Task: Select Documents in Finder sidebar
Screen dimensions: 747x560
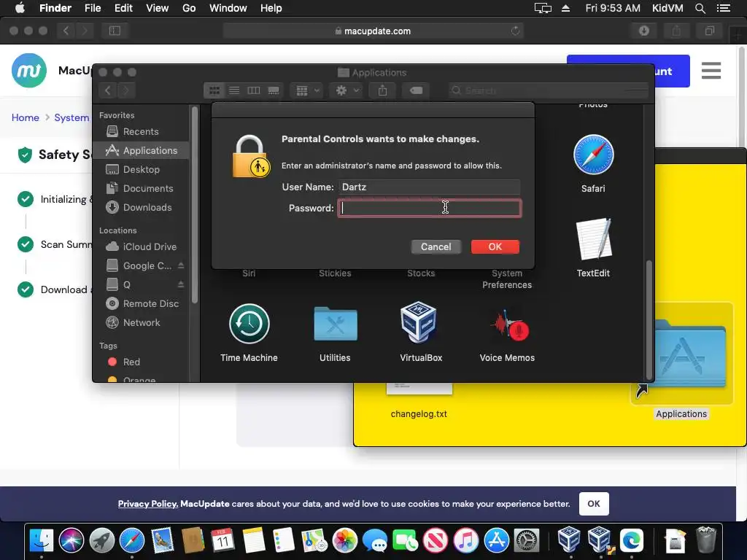Action: [141, 189]
